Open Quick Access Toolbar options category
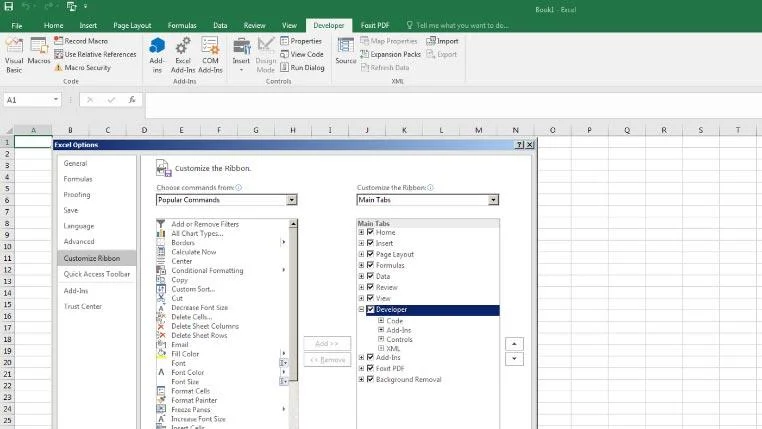 (x=97, y=274)
